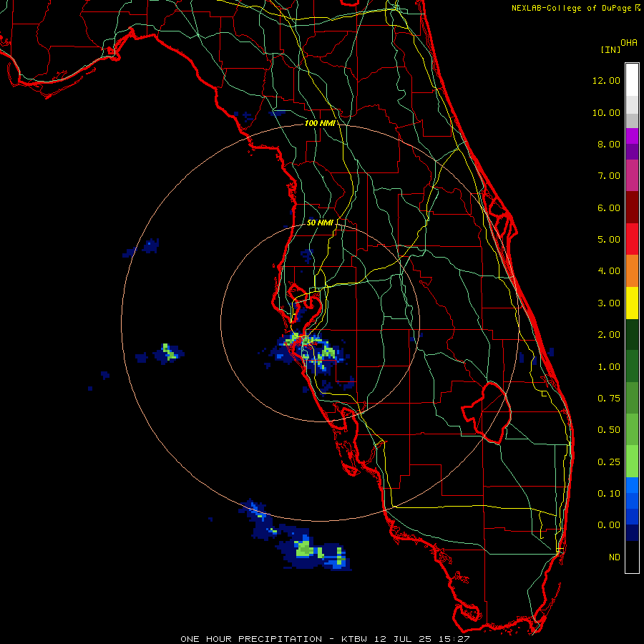Click the [IN] units label
This screenshot has width=644, height=644.
610,49
